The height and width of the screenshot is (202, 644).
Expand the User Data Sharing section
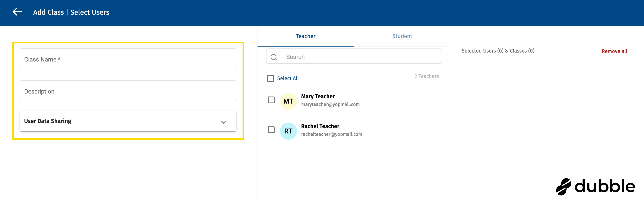[128, 121]
